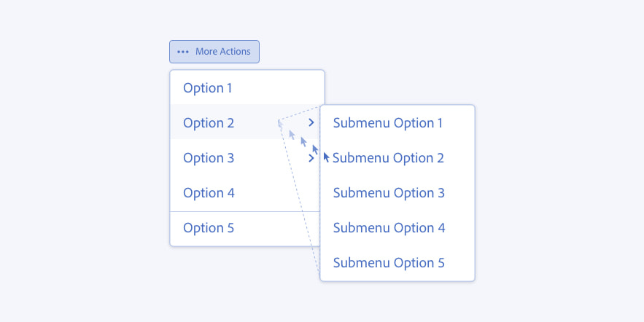
Task: Choose Submenu Option 1
Action: 388,123
